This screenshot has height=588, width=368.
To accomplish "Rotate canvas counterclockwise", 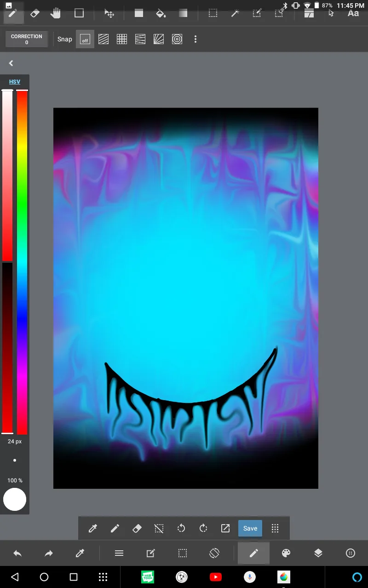I will pos(181,529).
